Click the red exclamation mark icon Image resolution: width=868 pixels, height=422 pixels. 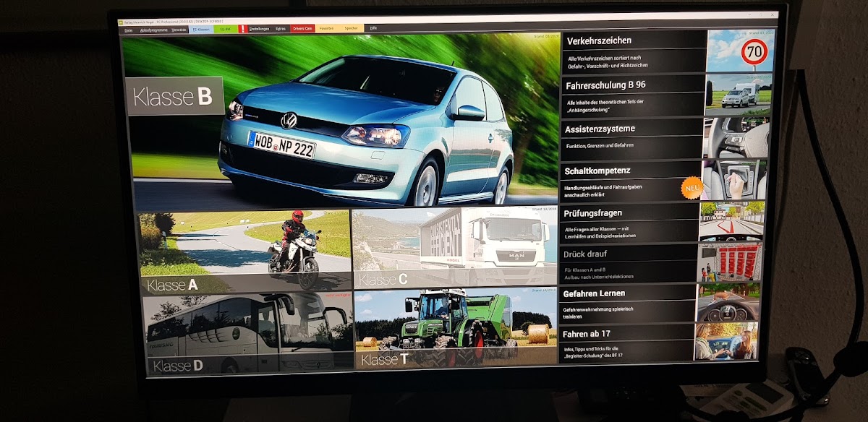tap(242, 29)
